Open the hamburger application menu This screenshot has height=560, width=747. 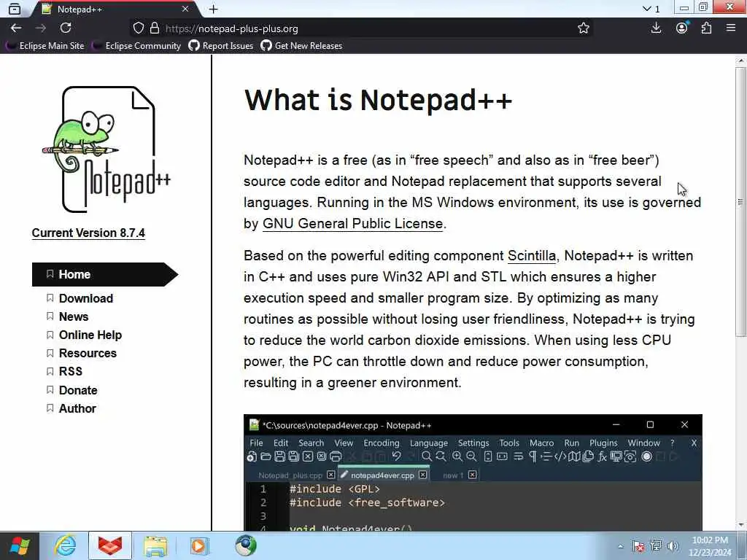pyautogui.click(x=731, y=28)
